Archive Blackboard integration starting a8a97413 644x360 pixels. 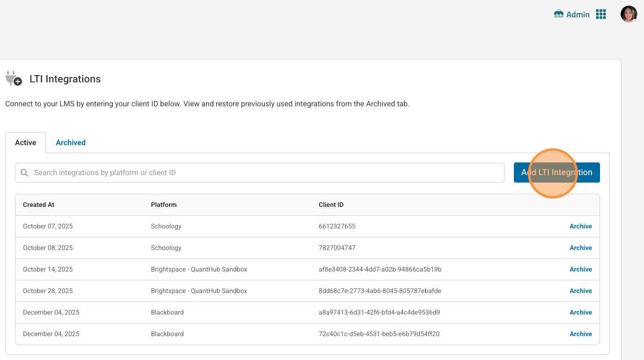(580, 312)
